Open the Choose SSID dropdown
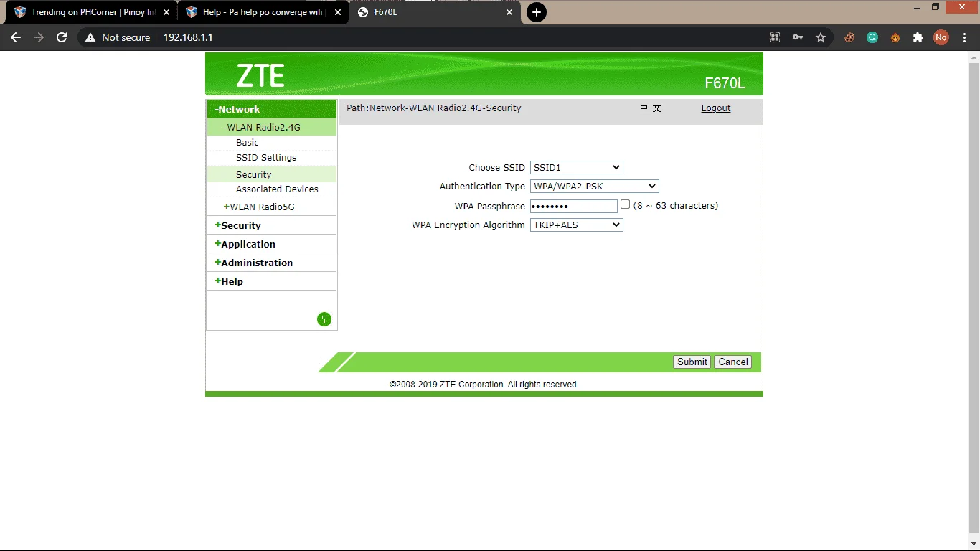Viewport: 980px width, 551px height. [x=577, y=167]
